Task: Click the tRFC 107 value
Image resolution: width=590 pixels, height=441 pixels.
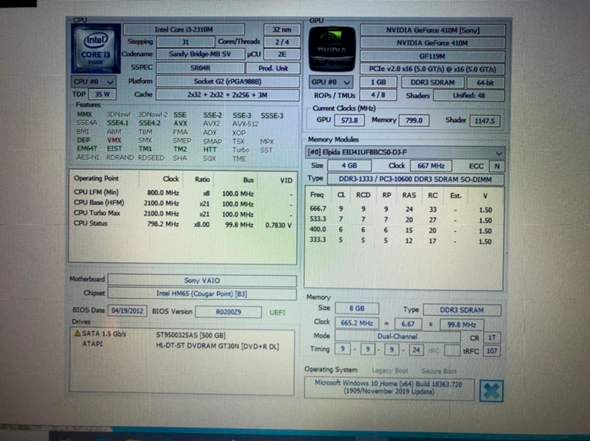Action: pos(492,351)
